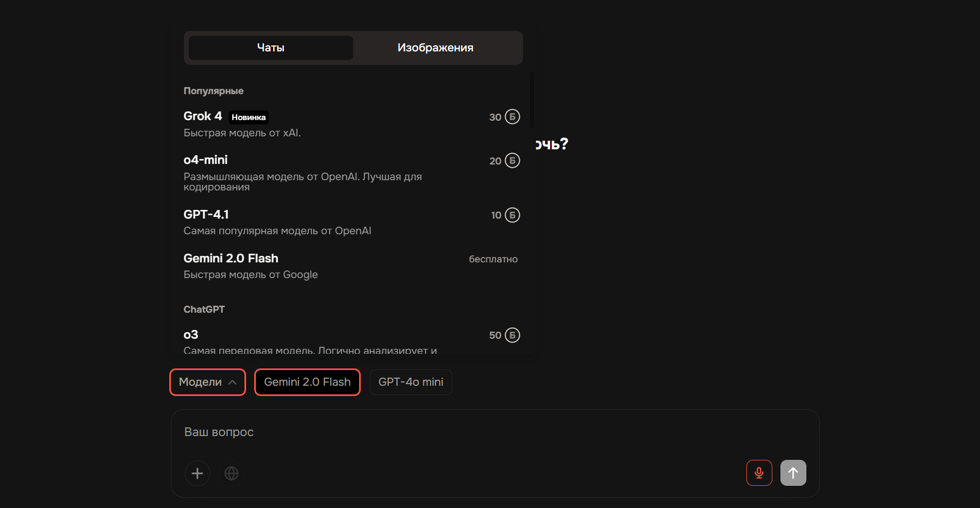The width and height of the screenshot is (980, 508).
Task: Click the microphone voice input icon
Action: point(759,473)
